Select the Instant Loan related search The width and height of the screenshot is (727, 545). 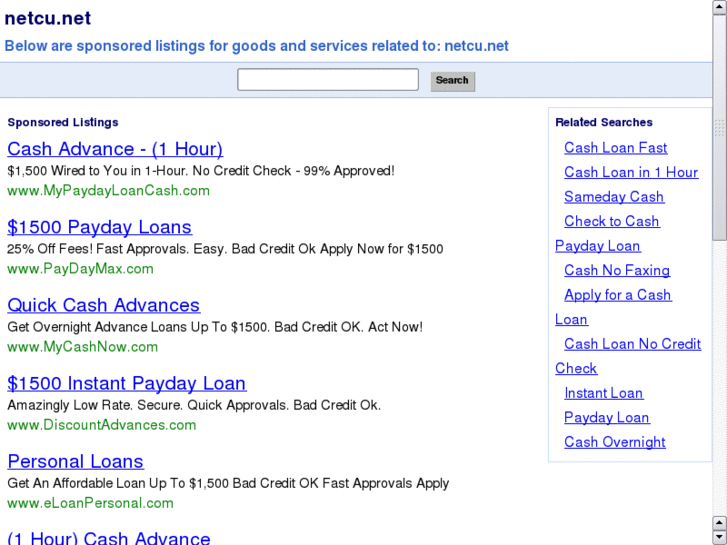point(603,393)
